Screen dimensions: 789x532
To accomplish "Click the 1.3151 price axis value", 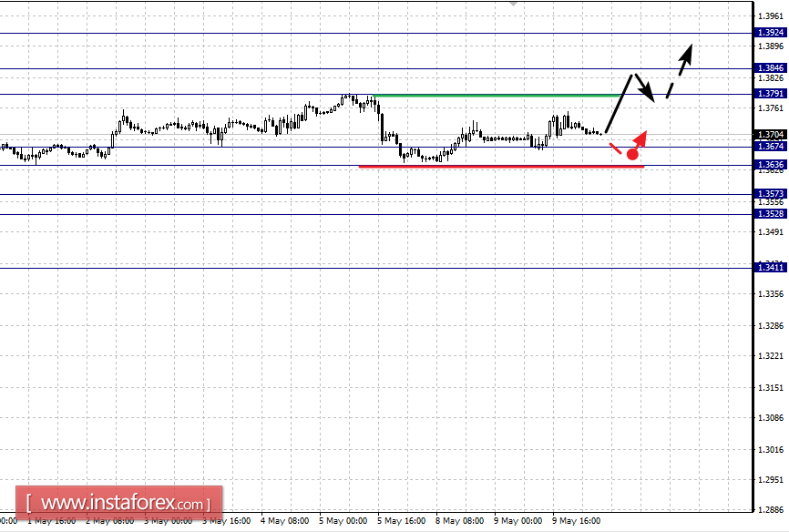I will (x=771, y=387).
